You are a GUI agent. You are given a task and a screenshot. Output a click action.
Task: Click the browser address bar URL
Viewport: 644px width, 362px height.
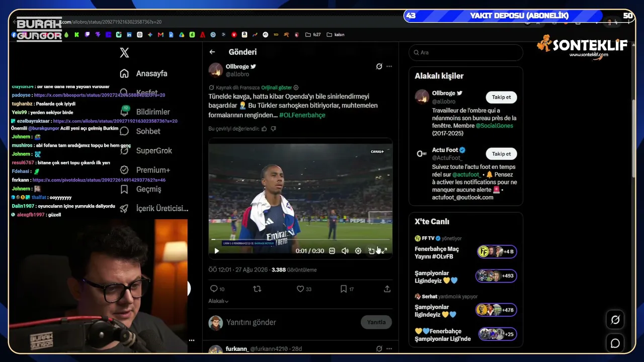(x=112, y=22)
